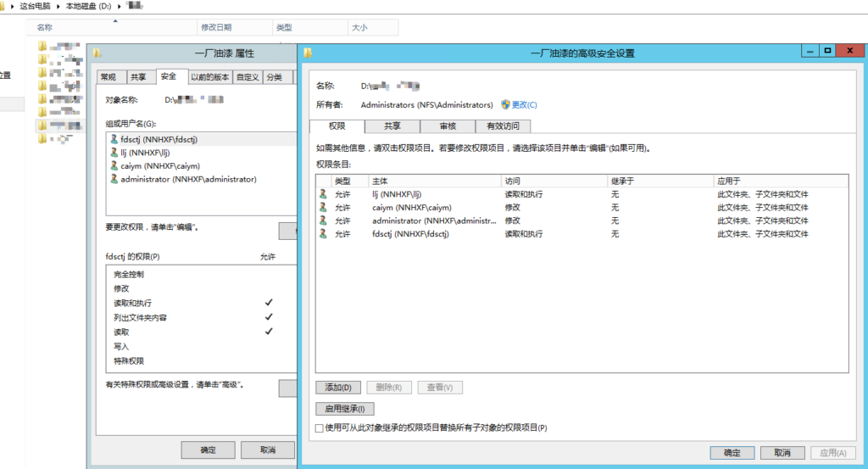Click user icon of fdsctj permission entry

(x=323, y=234)
